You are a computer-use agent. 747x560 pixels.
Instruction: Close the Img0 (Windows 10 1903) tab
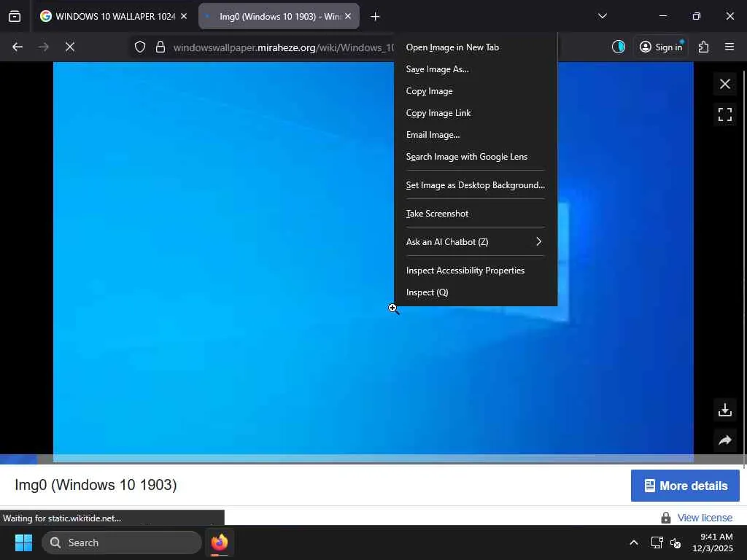pos(348,16)
